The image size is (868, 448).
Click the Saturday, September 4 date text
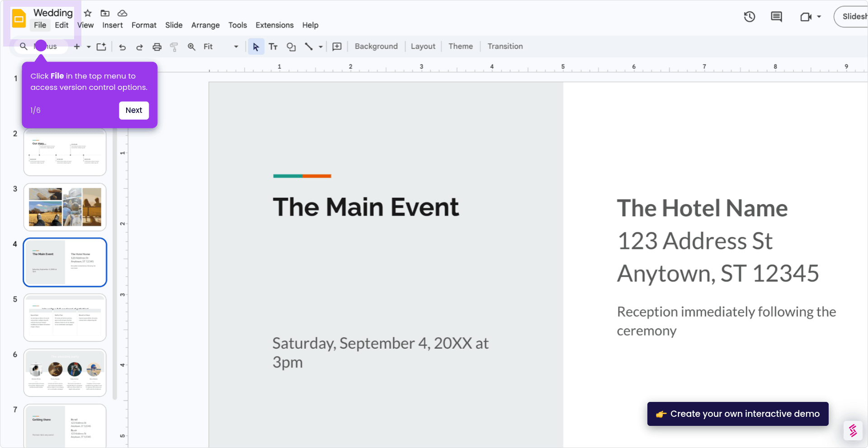click(380, 353)
